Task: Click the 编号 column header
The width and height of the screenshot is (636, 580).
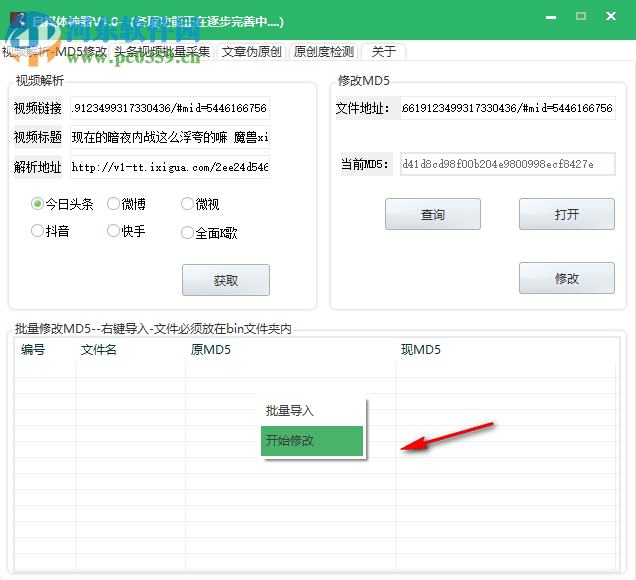Action: [45, 350]
